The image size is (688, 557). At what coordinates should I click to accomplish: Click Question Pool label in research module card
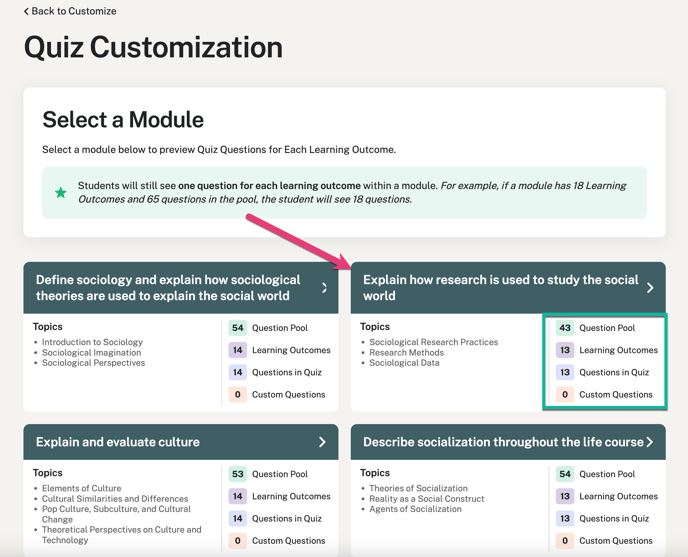click(607, 328)
